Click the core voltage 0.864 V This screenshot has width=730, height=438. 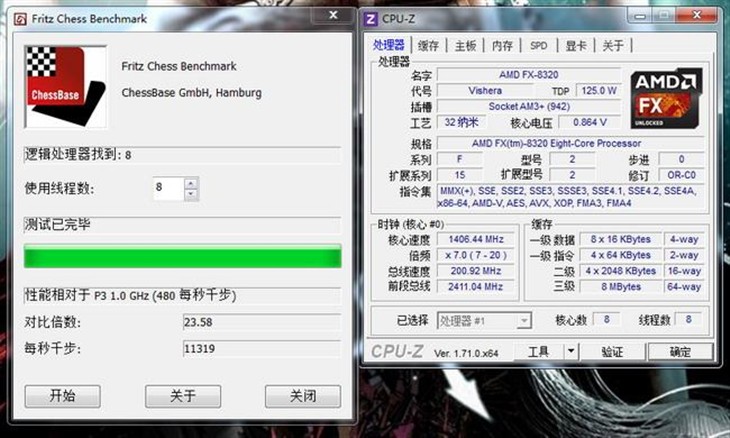pos(590,122)
